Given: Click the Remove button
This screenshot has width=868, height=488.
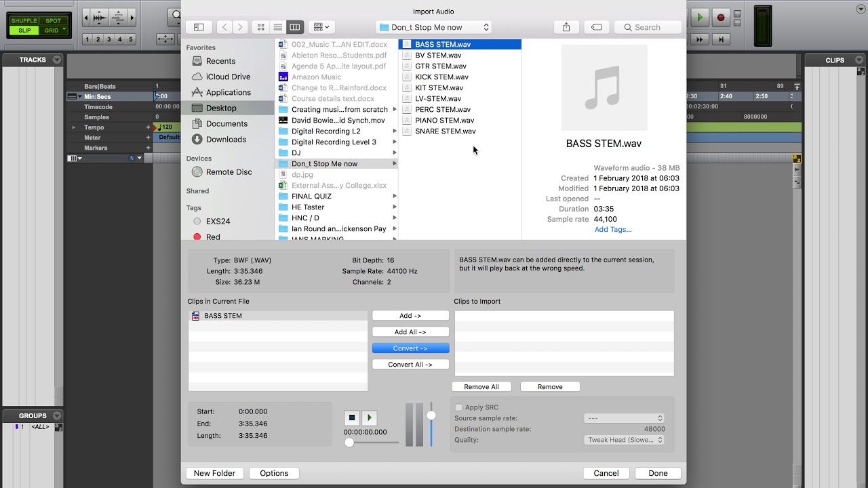Looking at the screenshot, I should coord(550,386).
